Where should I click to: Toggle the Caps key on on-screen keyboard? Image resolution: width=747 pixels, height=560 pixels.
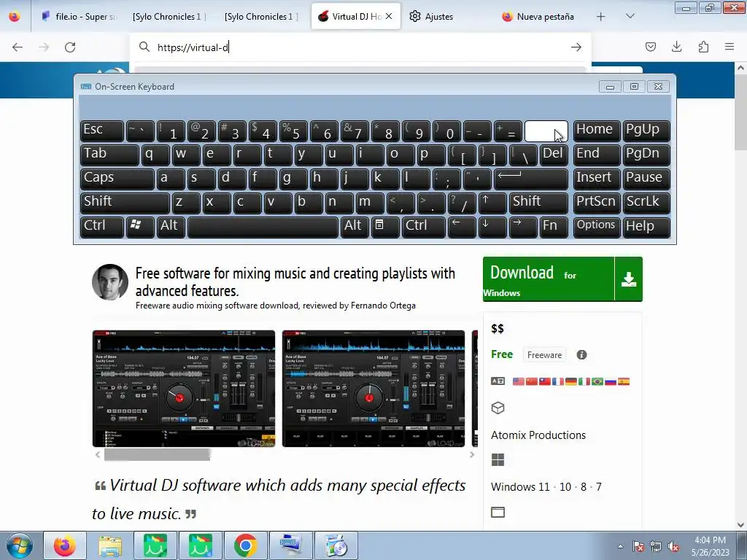click(117, 179)
